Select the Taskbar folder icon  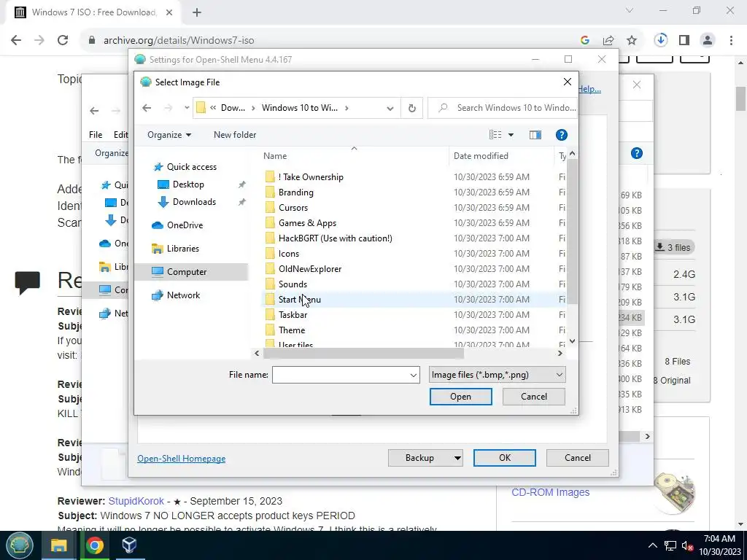(270, 315)
